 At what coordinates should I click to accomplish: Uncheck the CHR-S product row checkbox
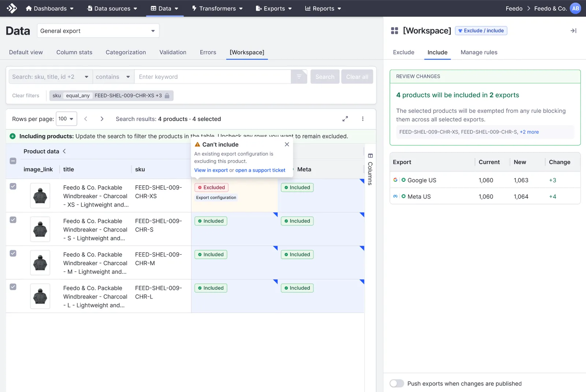point(13,220)
